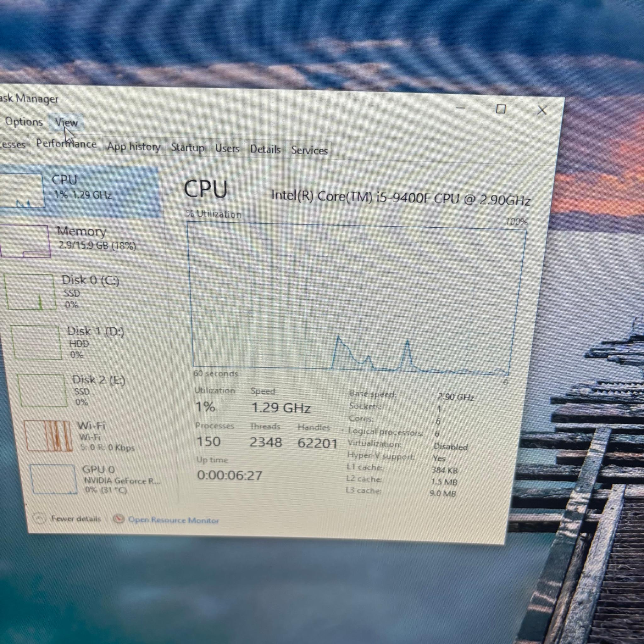Open Resource Monitor link
The height and width of the screenshot is (644, 644).
(x=174, y=520)
